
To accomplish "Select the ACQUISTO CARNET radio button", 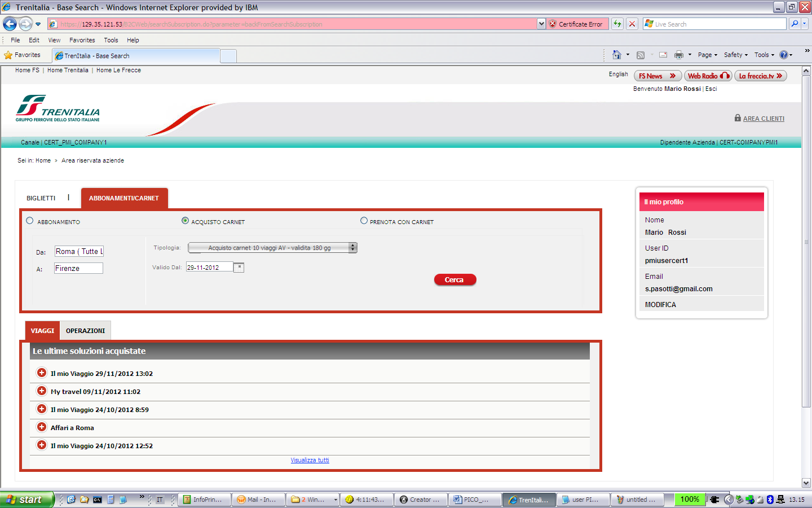I will 185,221.
